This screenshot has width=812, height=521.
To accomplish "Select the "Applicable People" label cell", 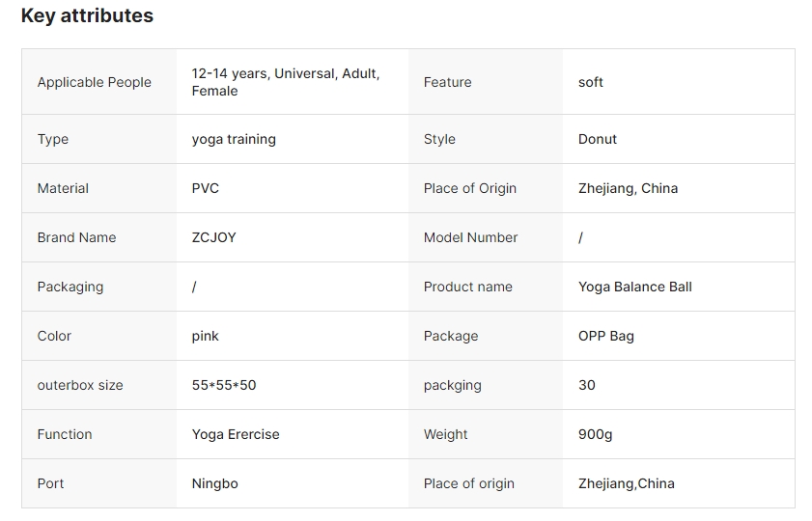I will pos(95,82).
